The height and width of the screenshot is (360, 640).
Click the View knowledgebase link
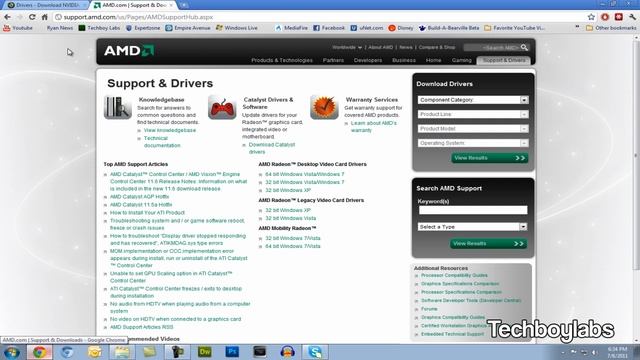click(x=170, y=130)
